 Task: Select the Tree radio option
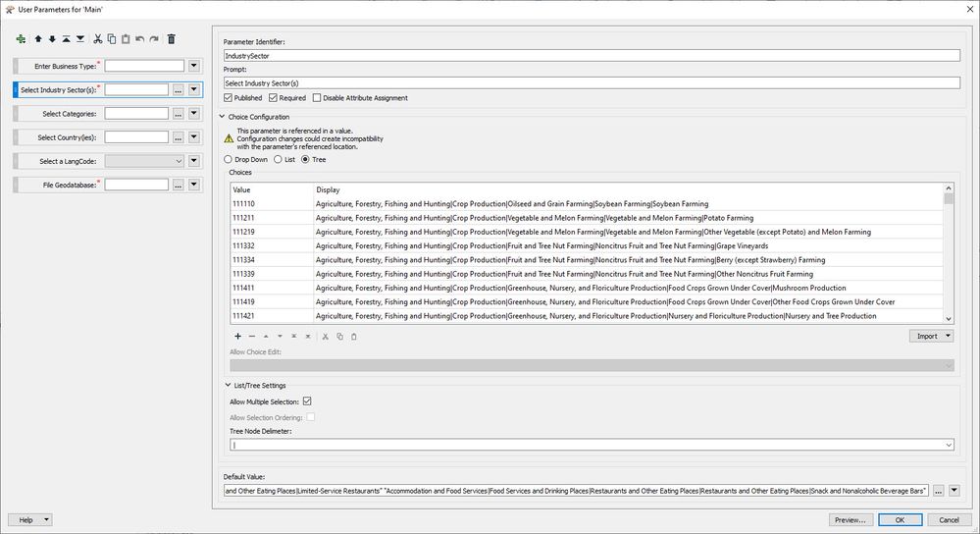point(306,159)
